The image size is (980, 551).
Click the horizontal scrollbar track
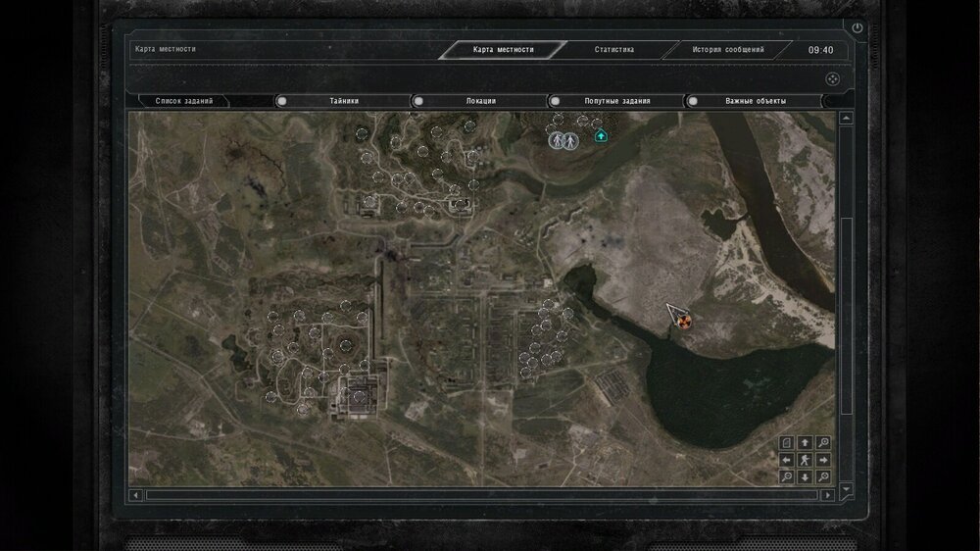tap(481, 495)
